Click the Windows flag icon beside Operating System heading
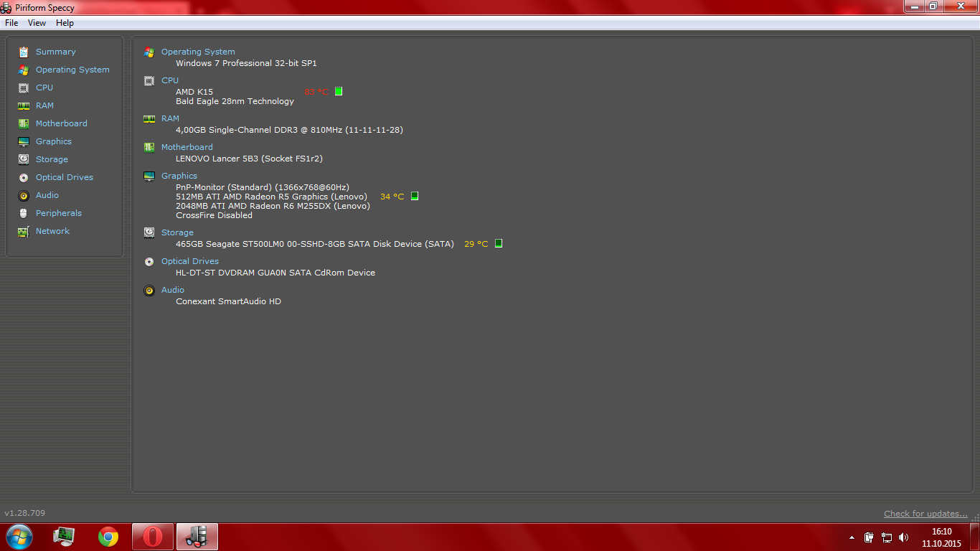Screen dimensions: 980x551 pyautogui.click(x=149, y=52)
